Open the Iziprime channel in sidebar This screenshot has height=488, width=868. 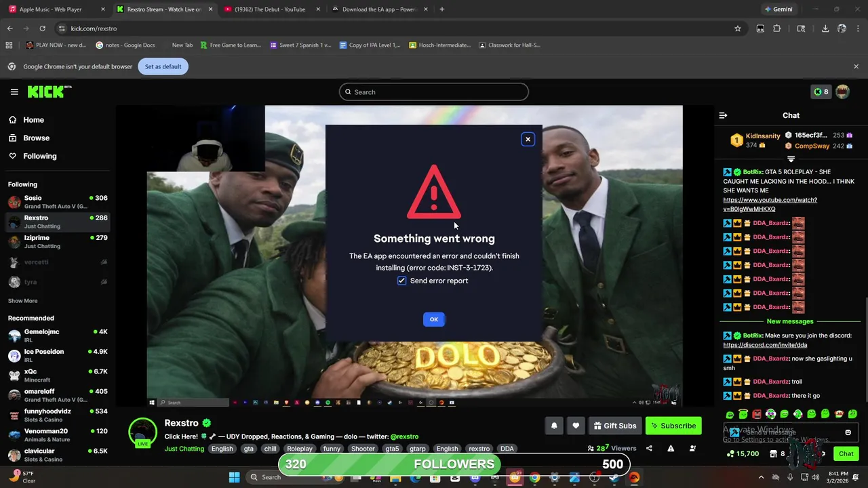pyautogui.click(x=58, y=241)
